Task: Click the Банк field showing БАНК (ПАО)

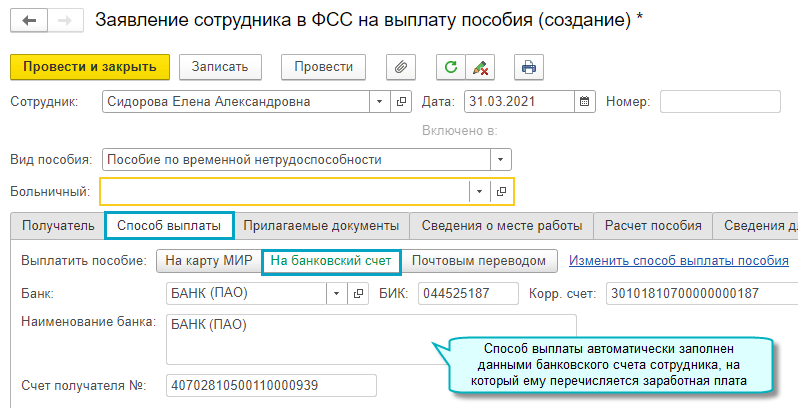Action: coord(246,294)
